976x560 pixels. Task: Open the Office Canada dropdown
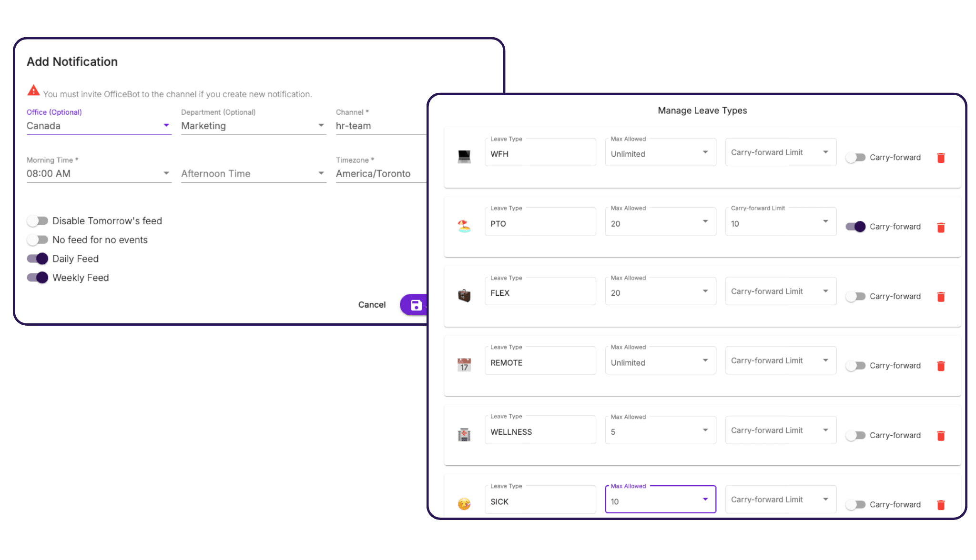(x=165, y=126)
